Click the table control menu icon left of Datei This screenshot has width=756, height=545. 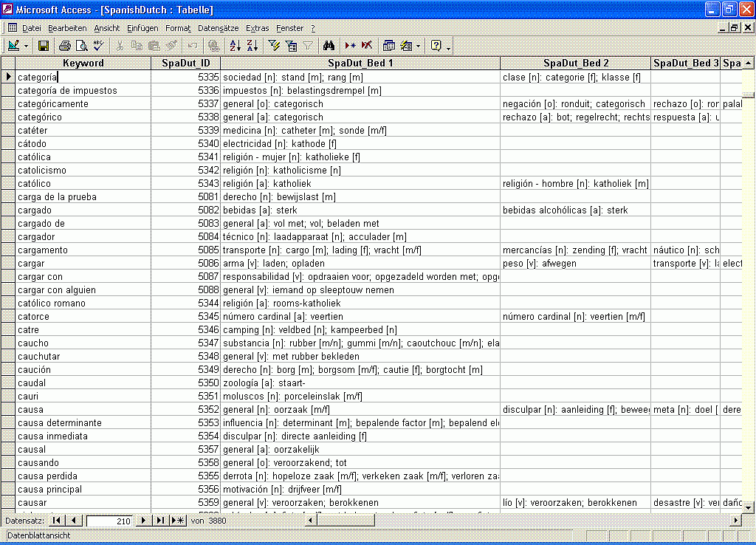pos(12,27)
